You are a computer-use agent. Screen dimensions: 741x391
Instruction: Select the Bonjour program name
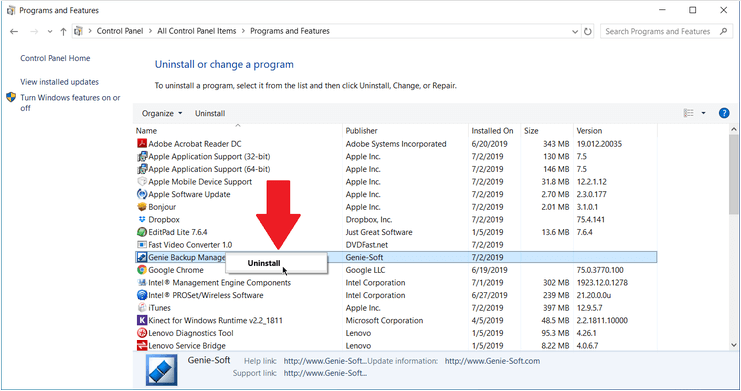click(x=162, y=207)
